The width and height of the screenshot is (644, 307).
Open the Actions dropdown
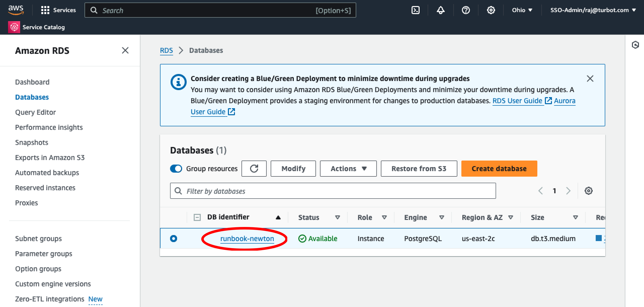[x=348, y=169]
